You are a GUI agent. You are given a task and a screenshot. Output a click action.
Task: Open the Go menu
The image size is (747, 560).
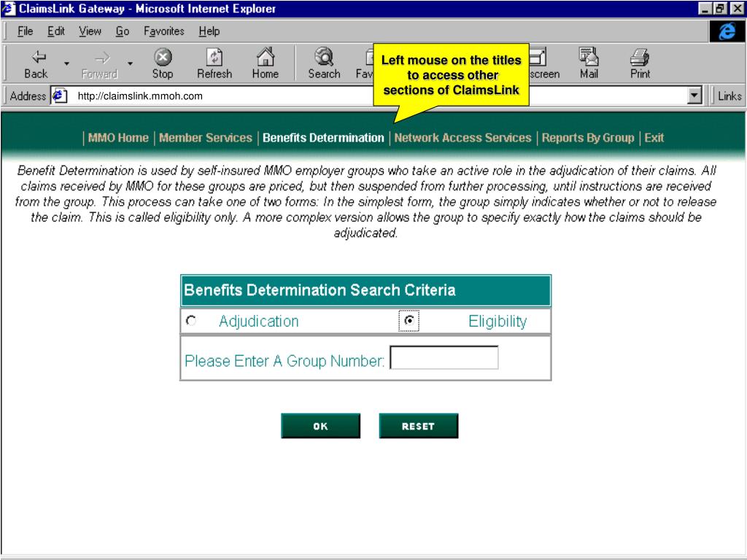click(x=123, y=31)
